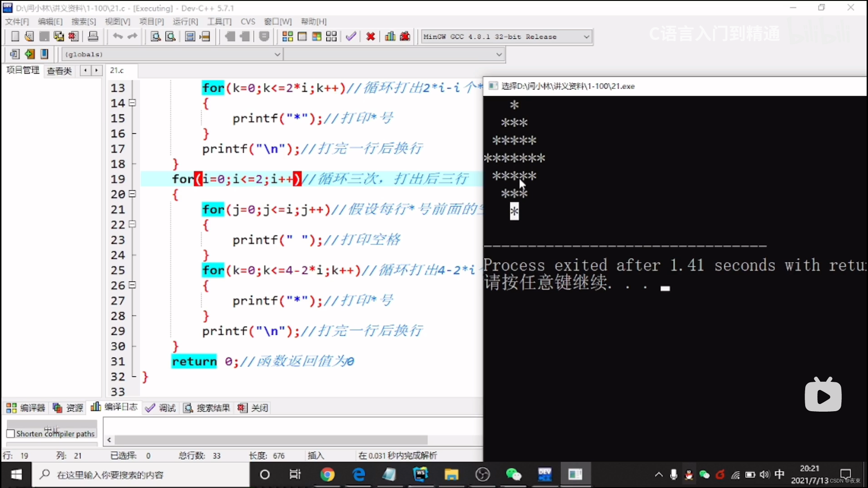The width and height of the screenshot is (868, 488).
Task: Open WeChat from the taskbar
Action: (514, 474)
